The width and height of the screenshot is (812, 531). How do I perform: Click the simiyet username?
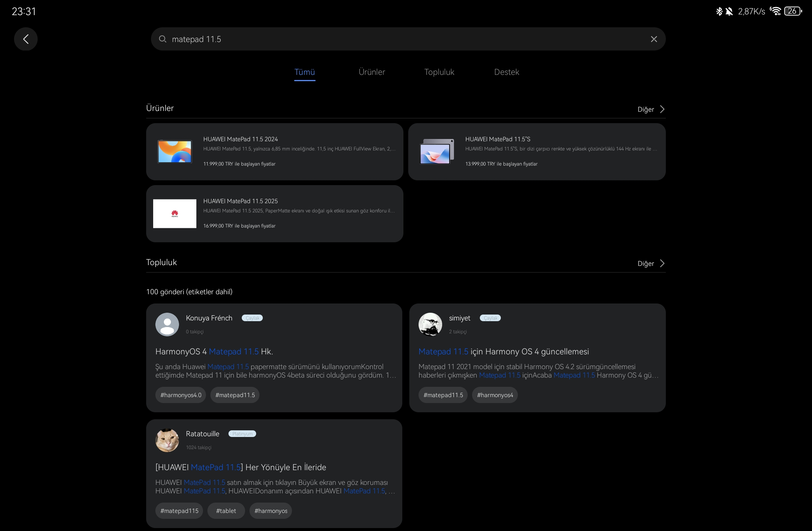[460, 318]
